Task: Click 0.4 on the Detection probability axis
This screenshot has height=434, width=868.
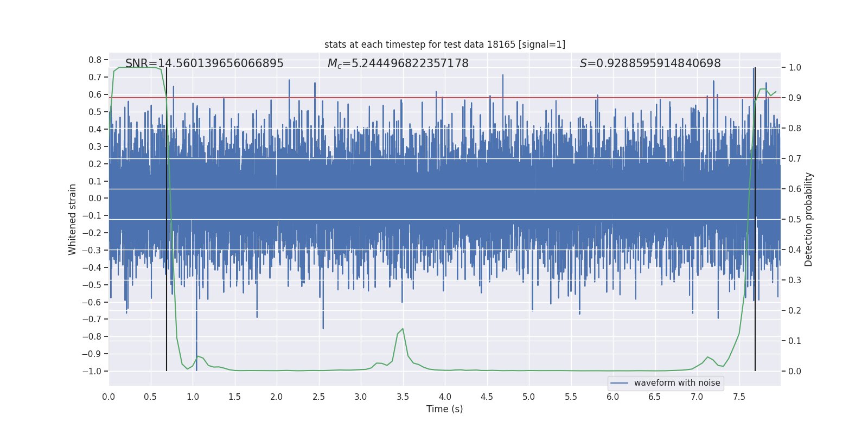Action: pos(795,250)
